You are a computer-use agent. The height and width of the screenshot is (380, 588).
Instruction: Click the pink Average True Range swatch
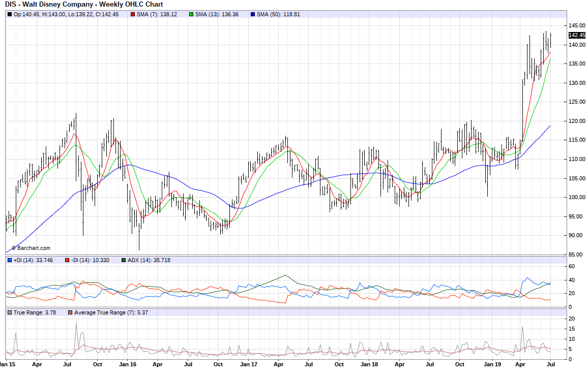click(70, 312)
